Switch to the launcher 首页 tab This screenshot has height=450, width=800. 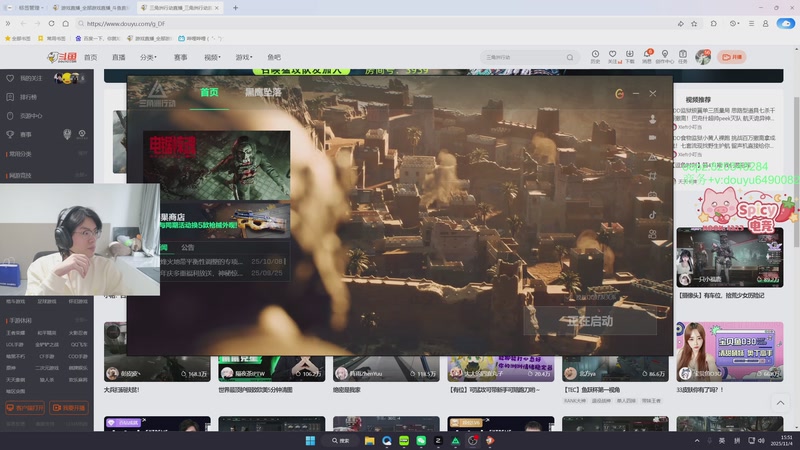point(209,92)
